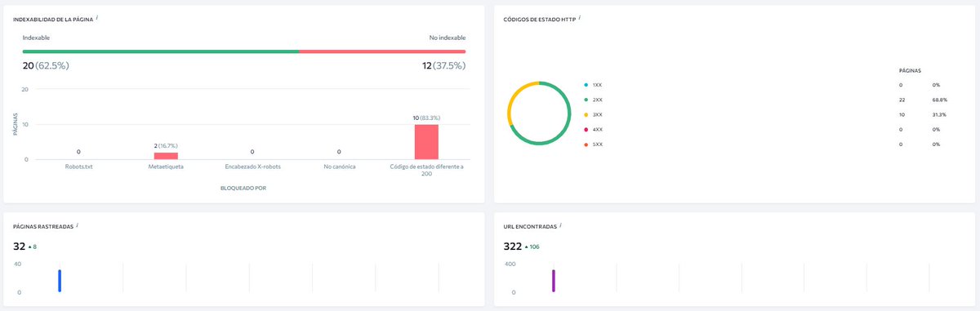Open info icon beside Páginas rastreadas
Viewport: 980px width, 311px height.
point(77,224)
